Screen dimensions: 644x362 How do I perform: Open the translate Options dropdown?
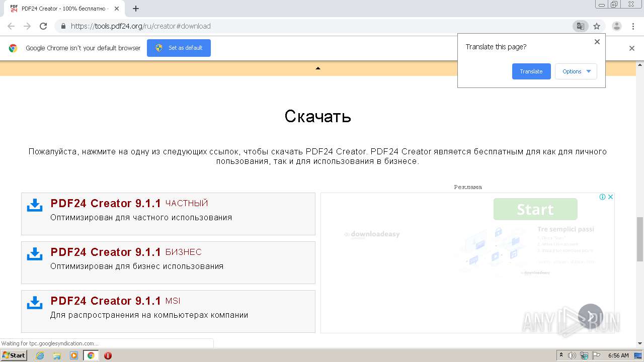click(576, 71)
